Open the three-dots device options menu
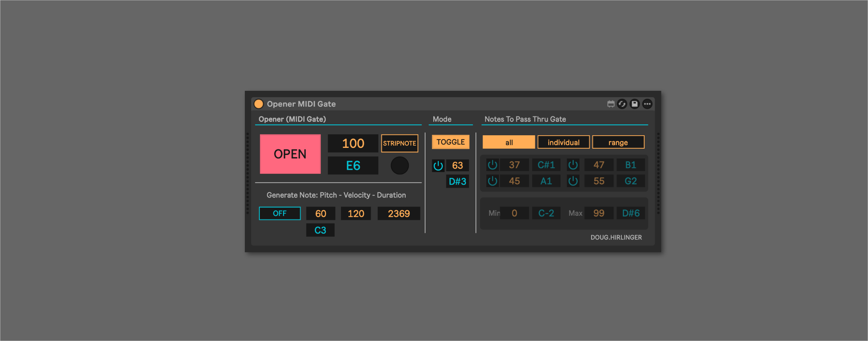 [647, 104]
